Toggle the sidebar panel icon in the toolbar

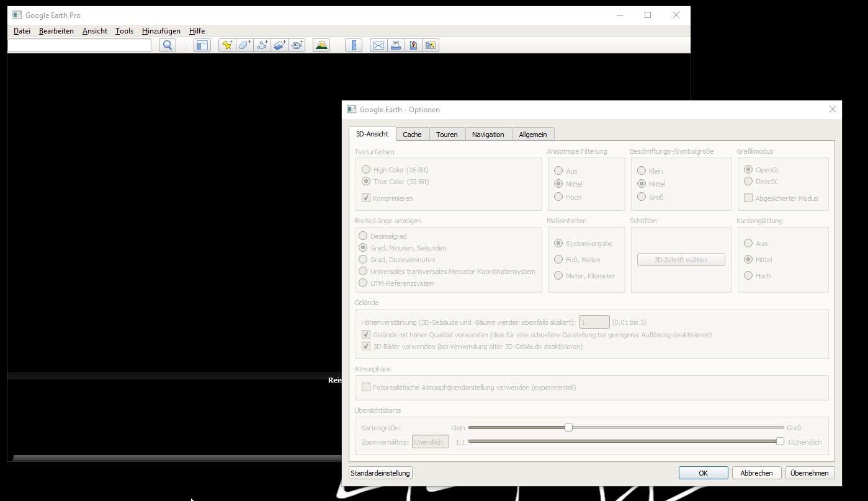[x=202, y=45]
